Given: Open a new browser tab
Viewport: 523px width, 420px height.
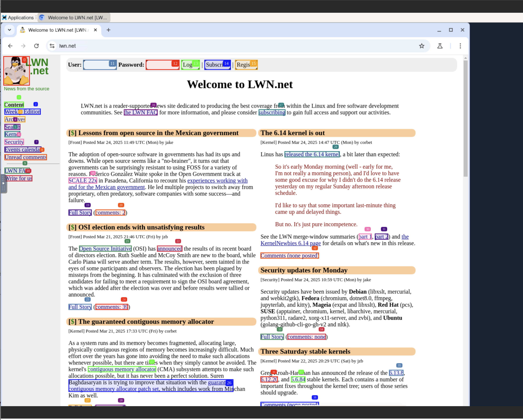Looking at the screenshot, I should (x=108, y=30).
